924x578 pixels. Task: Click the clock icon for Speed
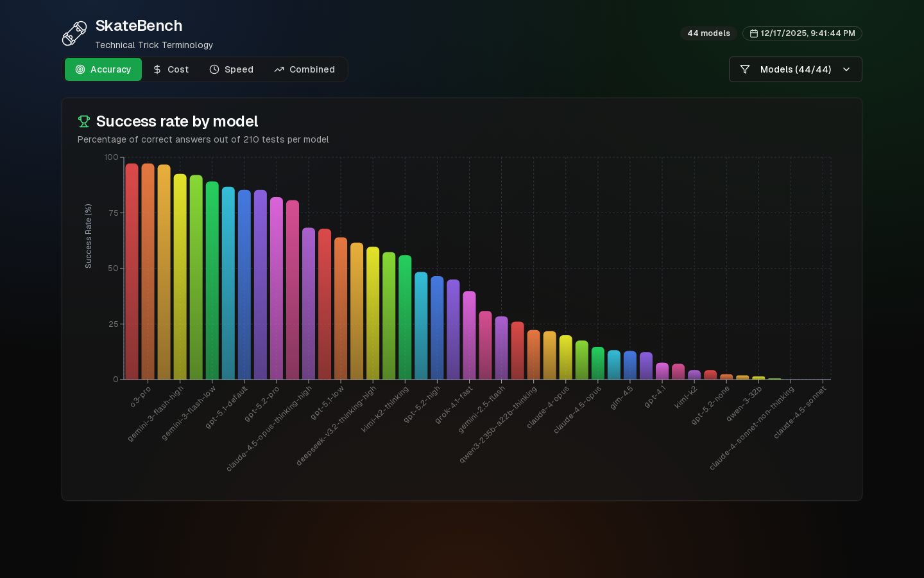click(x=214, y=69)
